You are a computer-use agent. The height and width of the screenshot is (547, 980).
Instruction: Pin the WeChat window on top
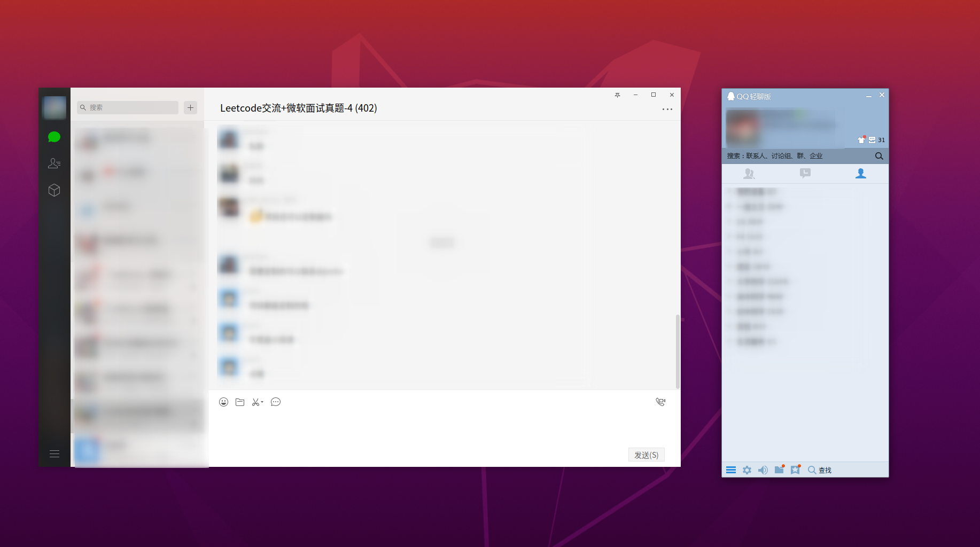[617, 95]
